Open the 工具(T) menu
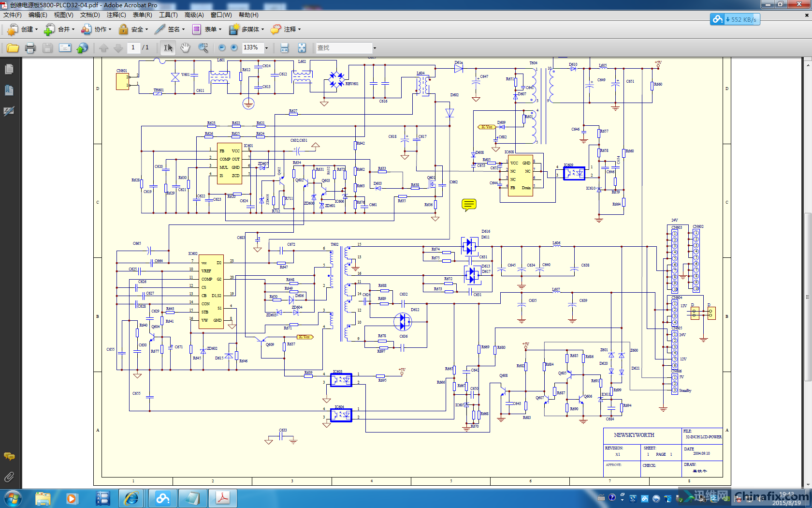The image size is (812, 508). [168, 15]
